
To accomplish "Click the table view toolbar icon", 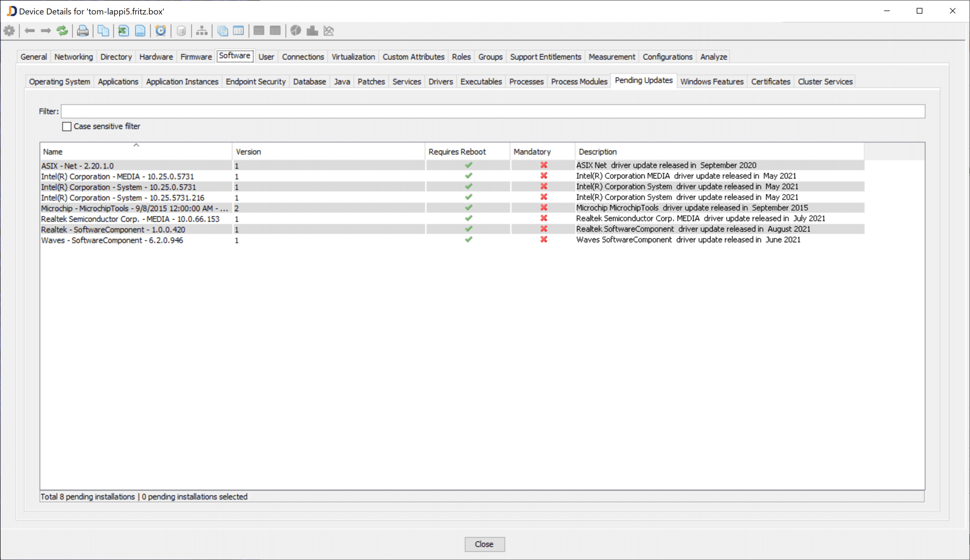I will click(x=239, y=31).
